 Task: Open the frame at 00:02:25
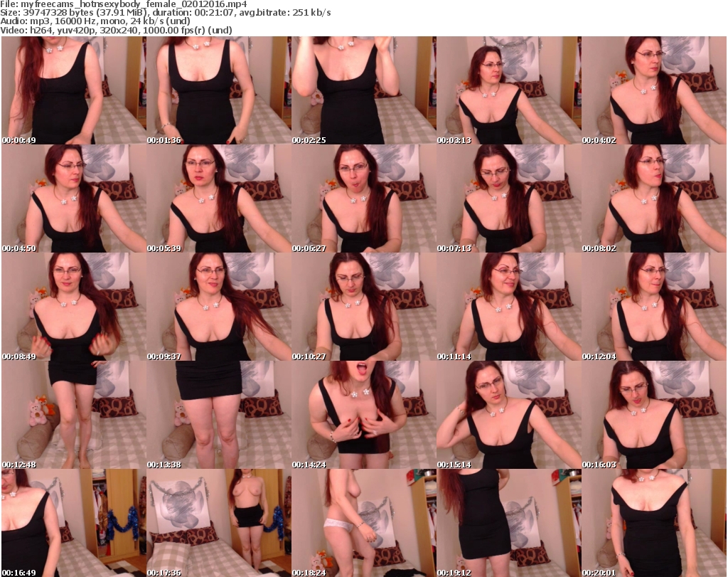point(364,90)
